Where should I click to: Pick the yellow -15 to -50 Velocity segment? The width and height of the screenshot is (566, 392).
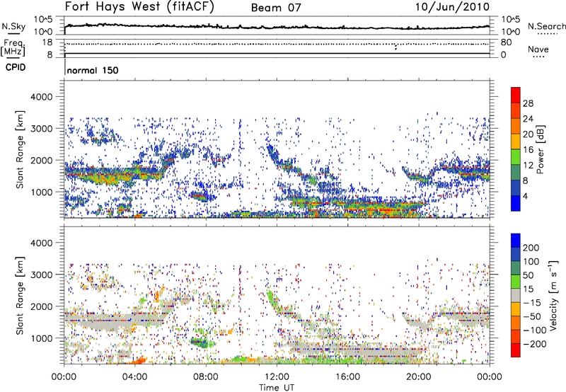(516, 309)
